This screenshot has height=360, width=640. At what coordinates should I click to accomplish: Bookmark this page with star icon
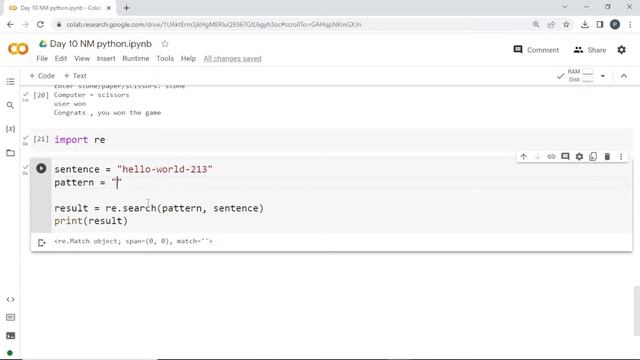click(566, 24)
